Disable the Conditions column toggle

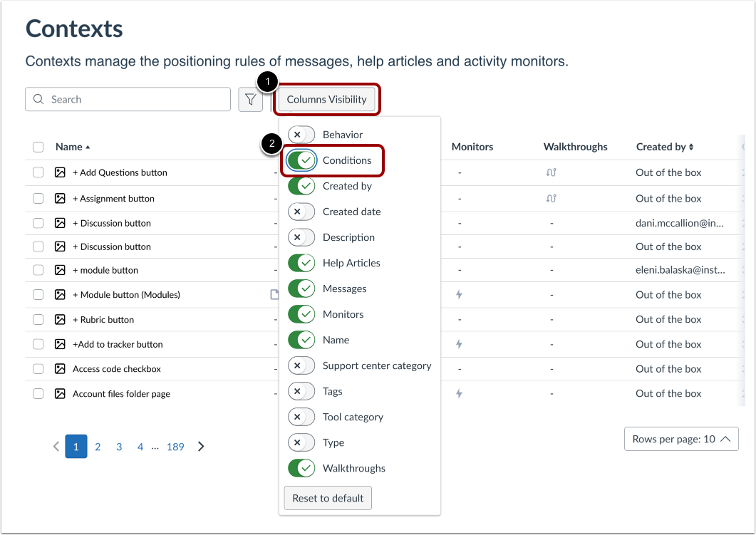301,160
